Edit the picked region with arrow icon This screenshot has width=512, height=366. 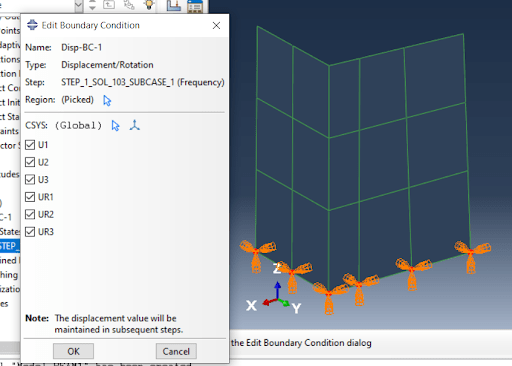point(107,100)
